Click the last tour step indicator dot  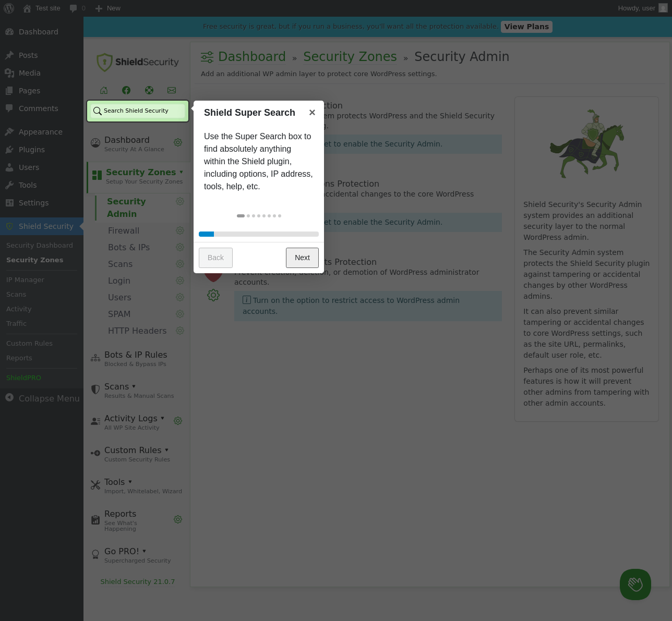280,216
